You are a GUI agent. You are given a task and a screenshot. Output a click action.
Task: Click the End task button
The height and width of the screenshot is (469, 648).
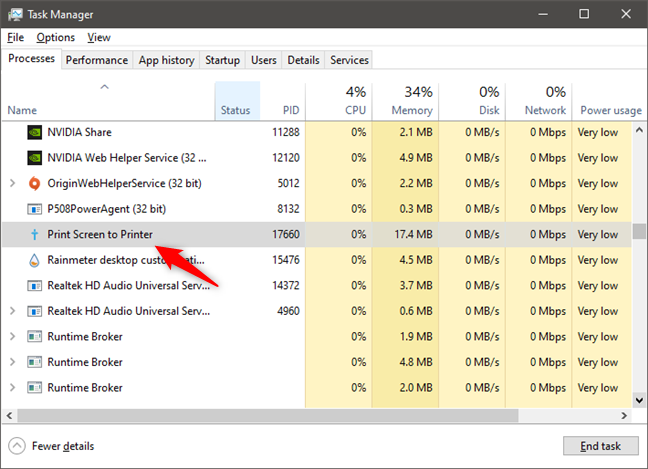click(x=600, y=446)
